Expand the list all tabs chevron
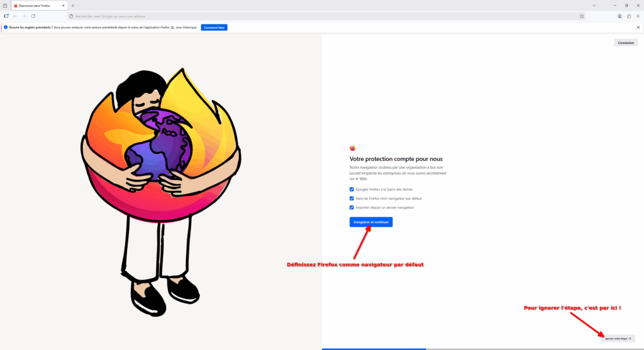Viewport: 644px width, 350px height. [x=594, y=6]
